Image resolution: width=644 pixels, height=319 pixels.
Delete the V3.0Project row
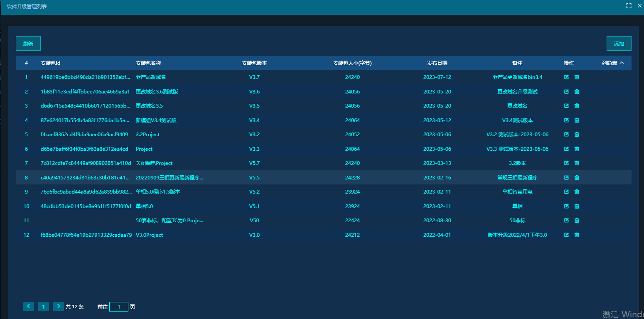click(x=577, y=235)
